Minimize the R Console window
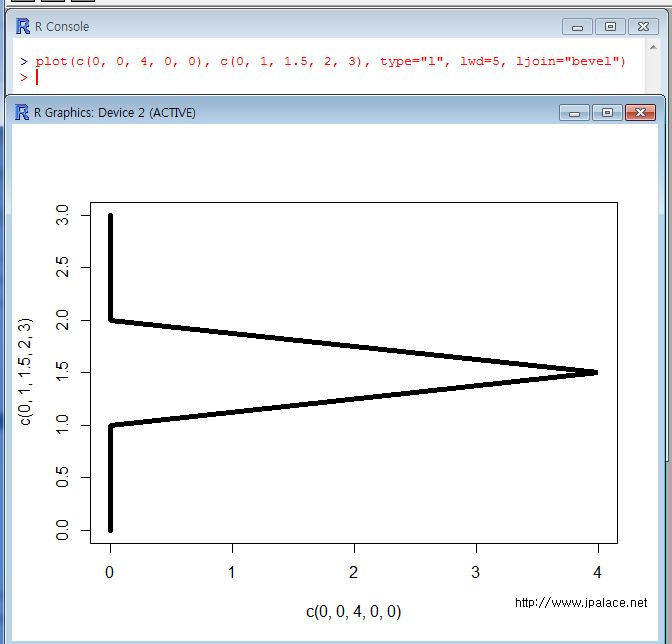The height and width of the screenshot is (644, 672). coord(577,27)
